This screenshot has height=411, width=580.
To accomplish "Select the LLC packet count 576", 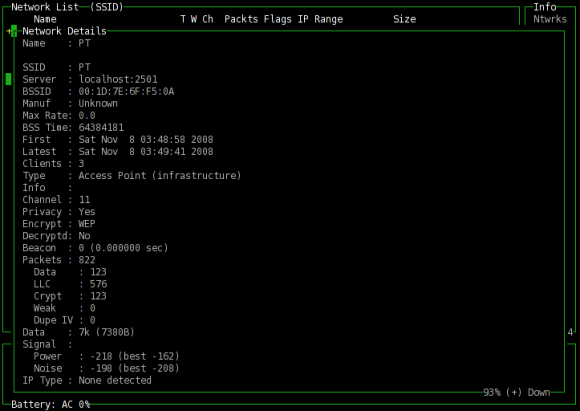I will click(x=98, y=284).
